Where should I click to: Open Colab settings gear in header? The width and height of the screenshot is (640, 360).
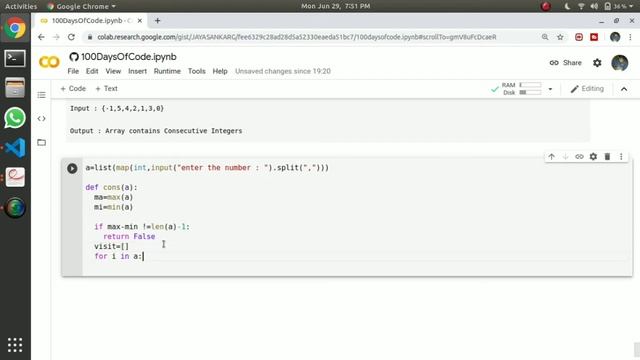pyautogui.click(x=597, y=63)
